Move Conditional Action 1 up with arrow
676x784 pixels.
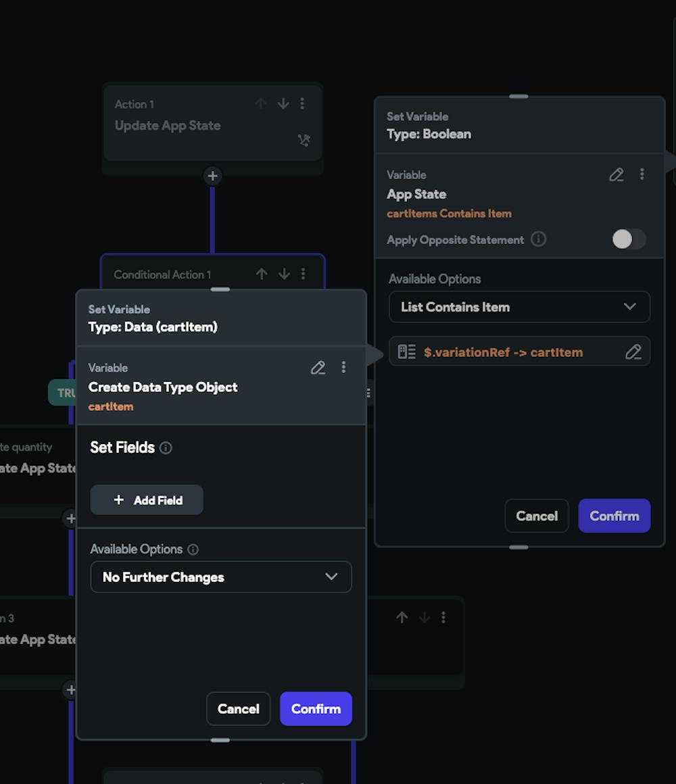click(x=262, y=274)
